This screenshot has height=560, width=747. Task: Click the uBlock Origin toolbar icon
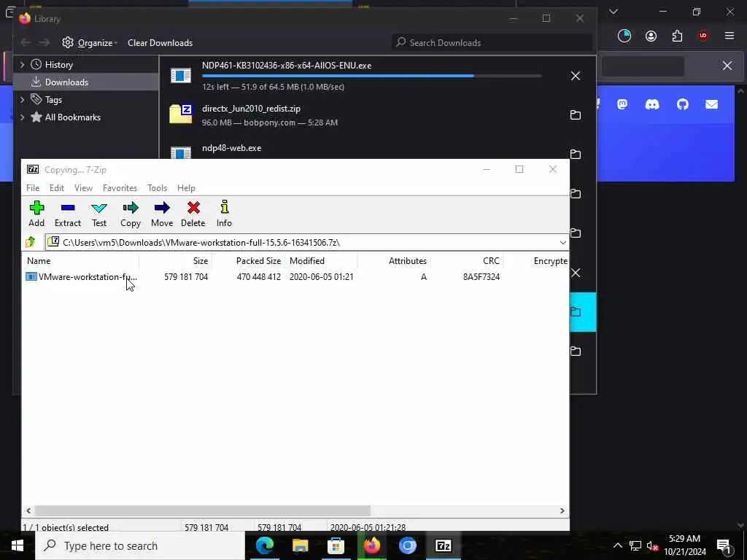tap(703, 36)
